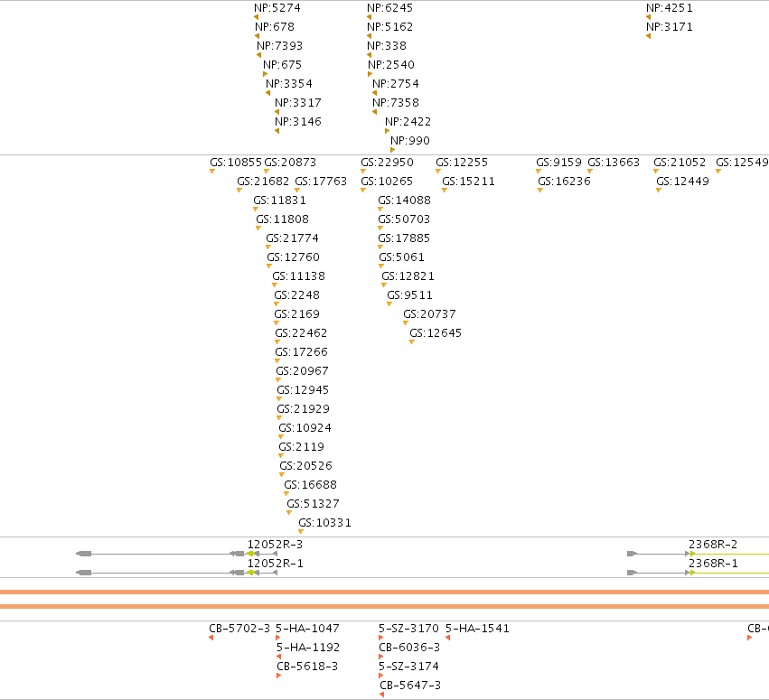This screenshot has width=769, height=700.
Task: Click transcript 2368R-1 label
Action: pyautogui.click(x=713, y=564)
